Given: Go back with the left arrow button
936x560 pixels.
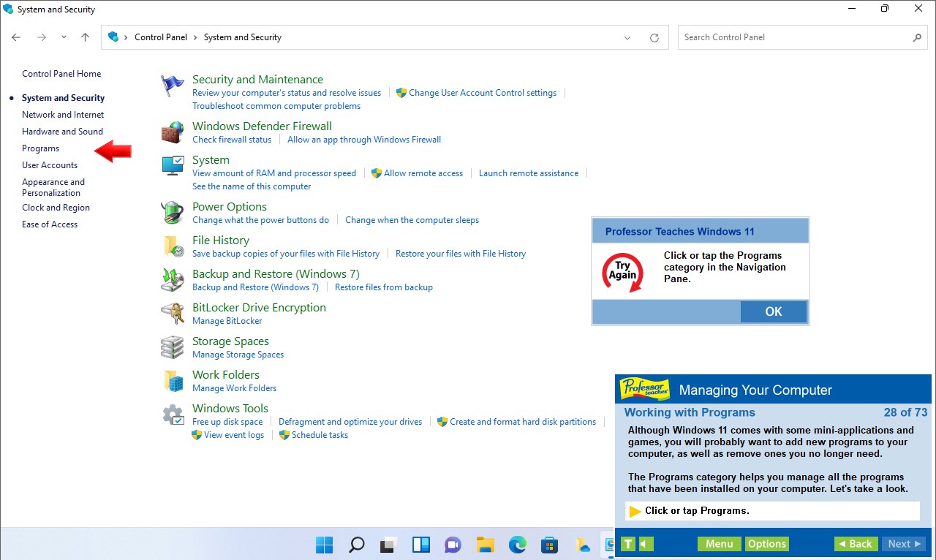Looking at the screenshot, I should pyautogui.click(x=16, y=37).
